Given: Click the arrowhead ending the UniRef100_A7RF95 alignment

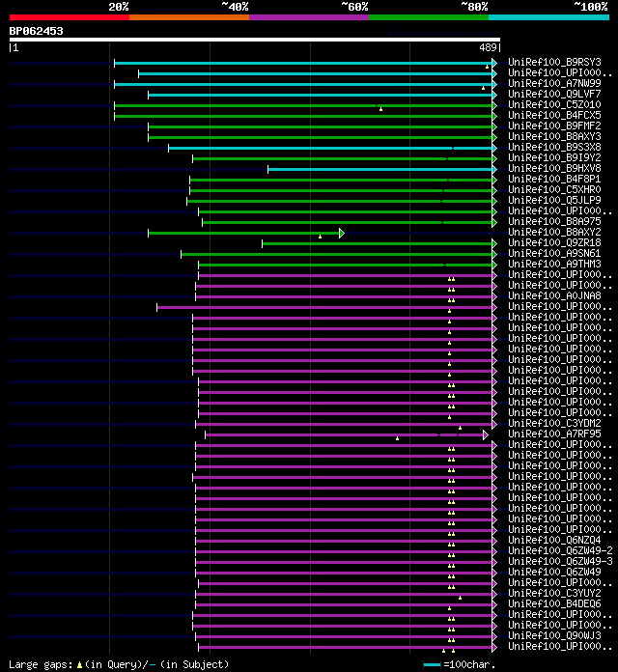Looking at the screenshot, I should tap(485, 435).
